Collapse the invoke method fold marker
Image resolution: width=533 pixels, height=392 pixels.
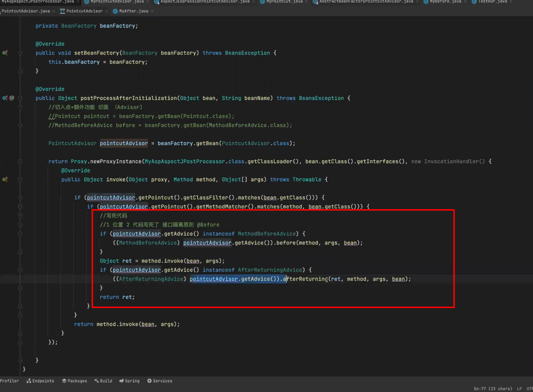click(20, 180)
